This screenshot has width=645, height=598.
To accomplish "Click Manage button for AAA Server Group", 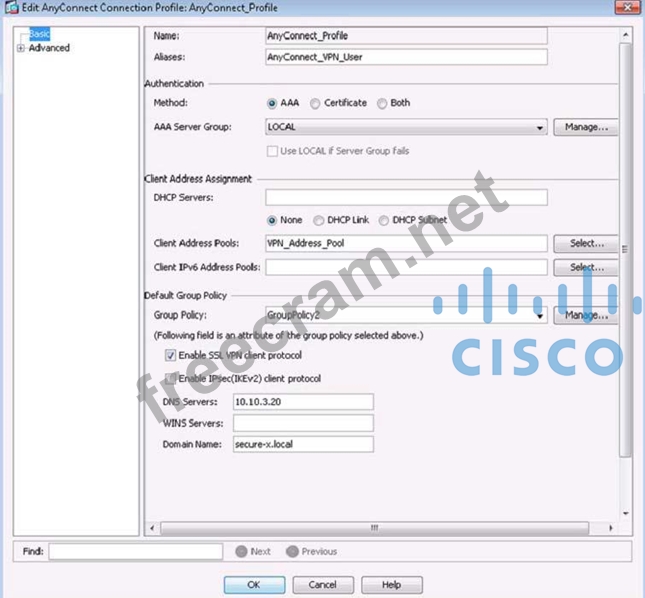I will pos(586,128).
